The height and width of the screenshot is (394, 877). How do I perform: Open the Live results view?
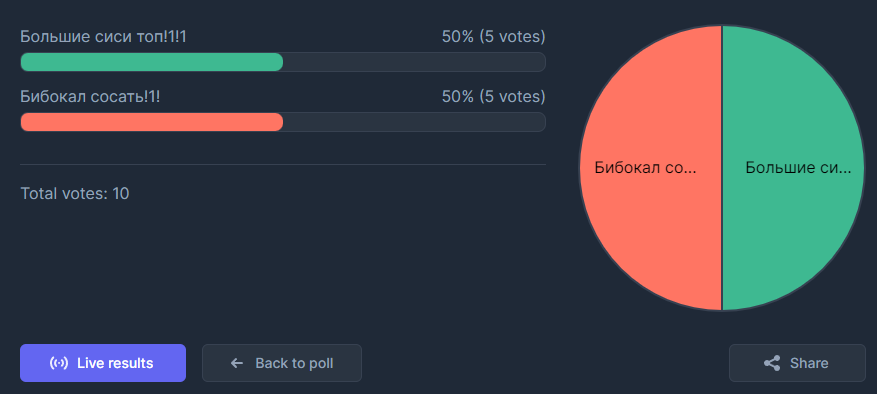pyautogui.click(x=103, y=363)
